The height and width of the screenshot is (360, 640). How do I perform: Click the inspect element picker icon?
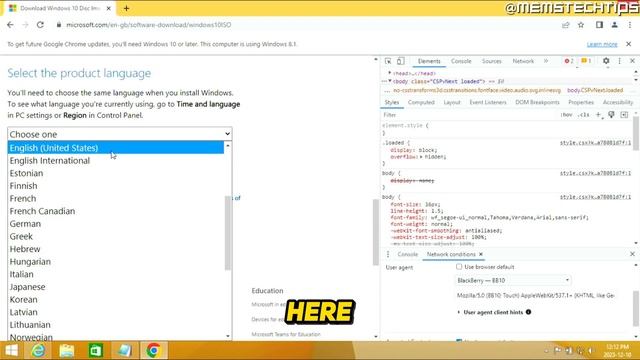(388, 61)
